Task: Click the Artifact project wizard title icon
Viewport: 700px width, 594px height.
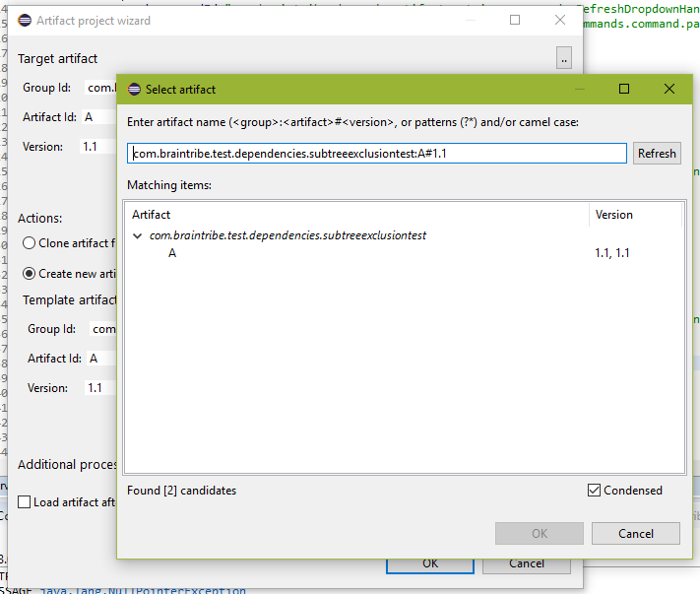Action: click(25, 20)
